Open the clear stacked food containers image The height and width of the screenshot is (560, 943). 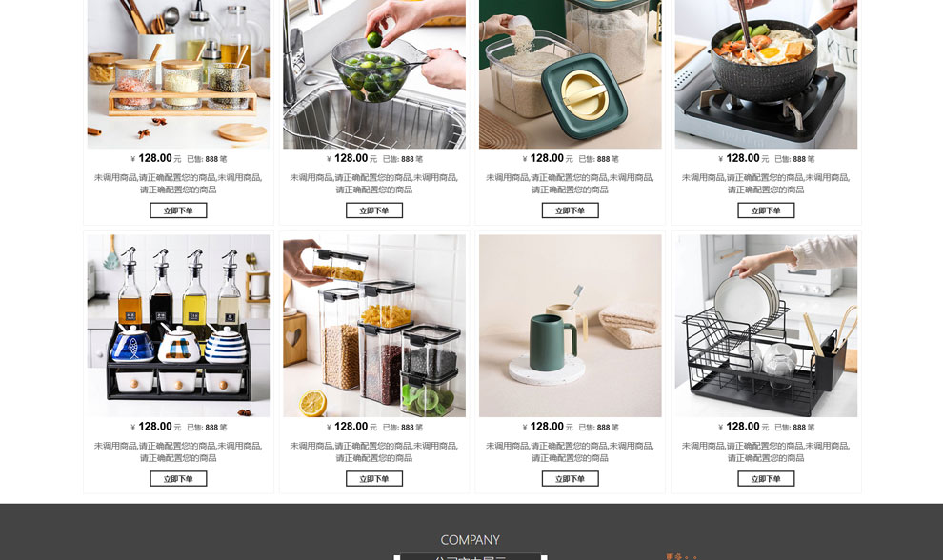click(374, 326)
